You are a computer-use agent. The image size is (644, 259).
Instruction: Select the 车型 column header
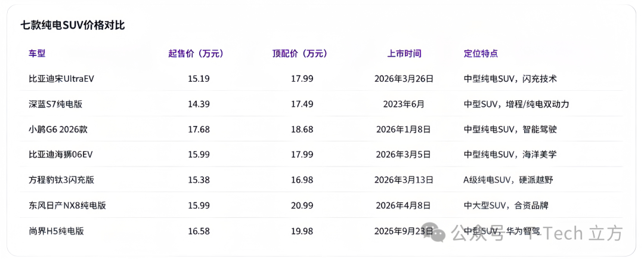click(x=37, y=54)
